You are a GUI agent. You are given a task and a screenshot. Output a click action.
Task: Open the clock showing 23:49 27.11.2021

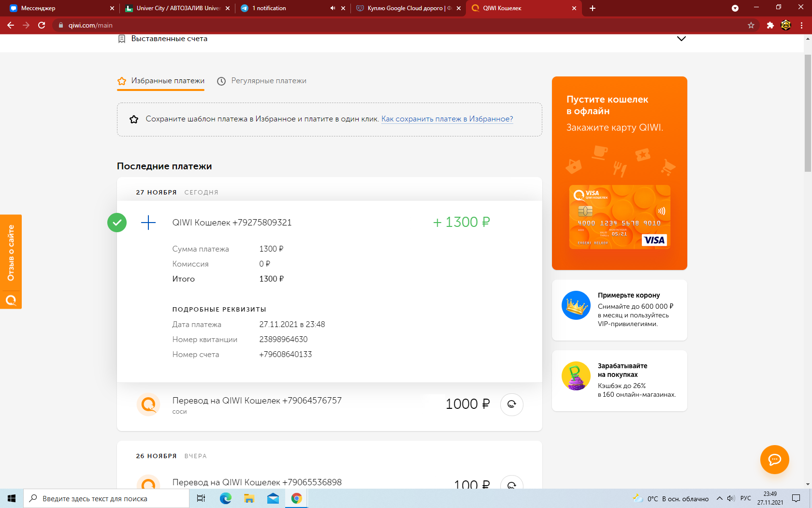(x=770, y=498)
